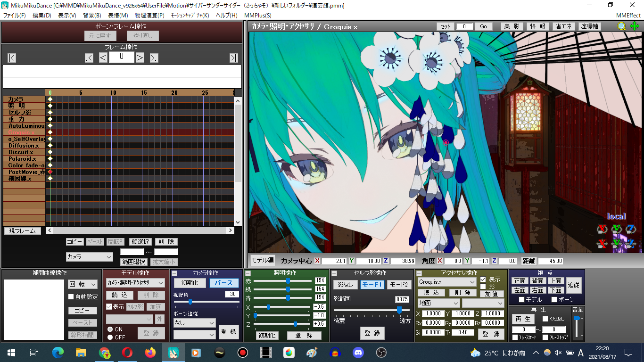Screen dimensions: 644x362
Task: Enable フレ・スタート checkbox
Action: [x=515, y=337]
